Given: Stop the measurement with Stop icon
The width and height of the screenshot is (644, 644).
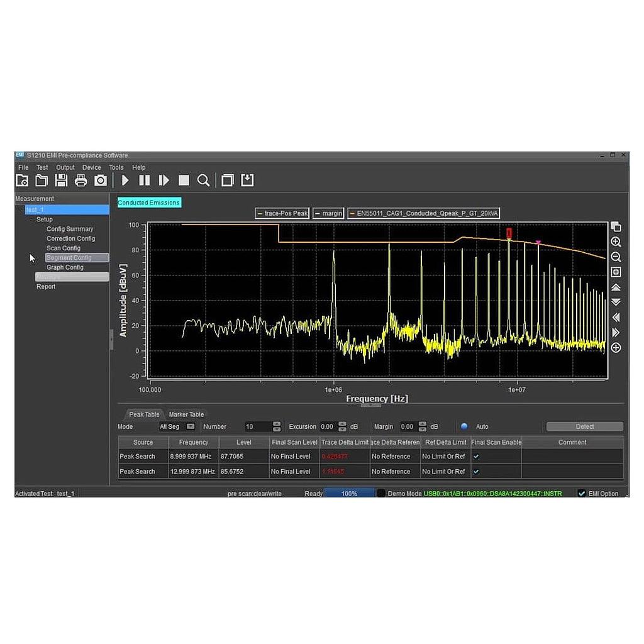Looking at the screenshot, I should click(x=184, y=180).
